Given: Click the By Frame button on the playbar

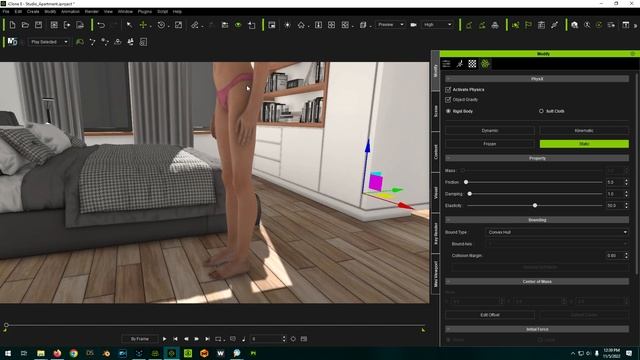Looking at the screenshot, I should (140, 339).
